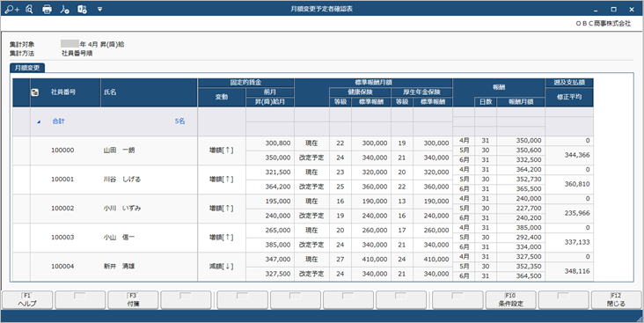Click the 265,000 fixed wage cell
This screenshot has height=323, width=644.
tap(278, 230)
